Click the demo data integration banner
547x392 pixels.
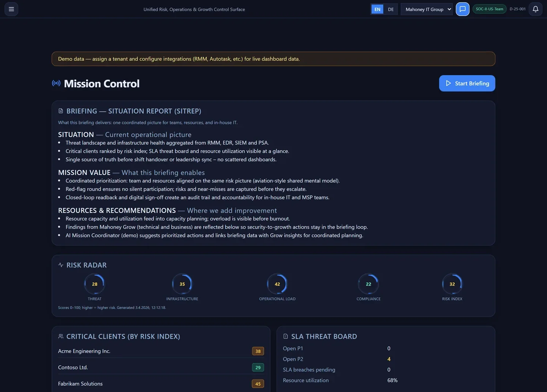tap(273, 58)
